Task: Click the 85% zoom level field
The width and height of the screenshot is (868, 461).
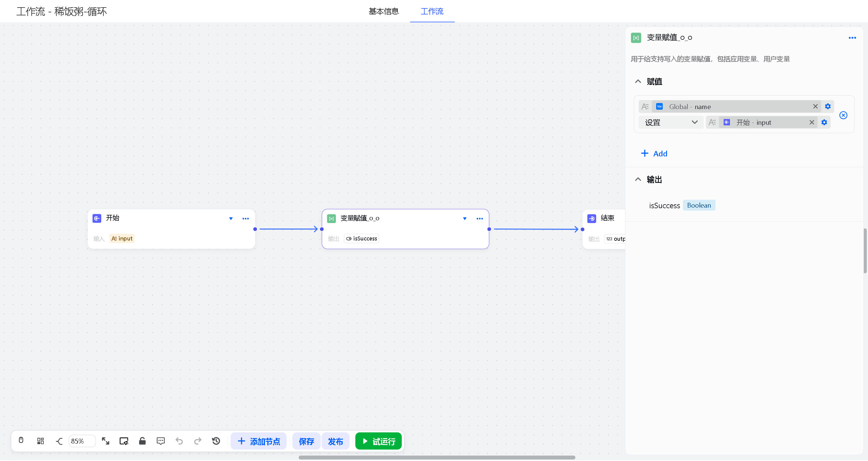Action: coord(82,441)
